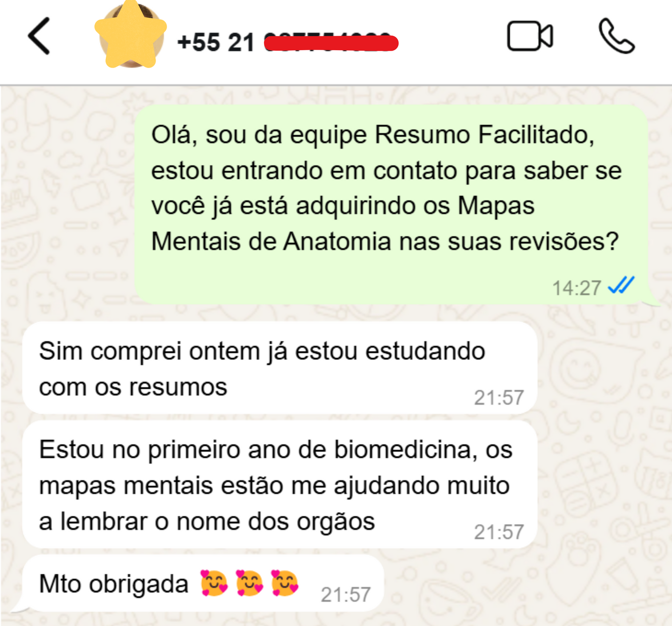Tap the blue double-check read receipt
The height and width of the screenshot is (626, 672).
click(621, 285)
